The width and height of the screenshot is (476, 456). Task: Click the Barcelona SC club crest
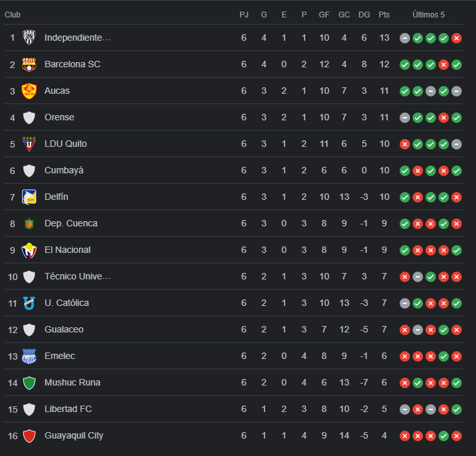click(29, 64)
